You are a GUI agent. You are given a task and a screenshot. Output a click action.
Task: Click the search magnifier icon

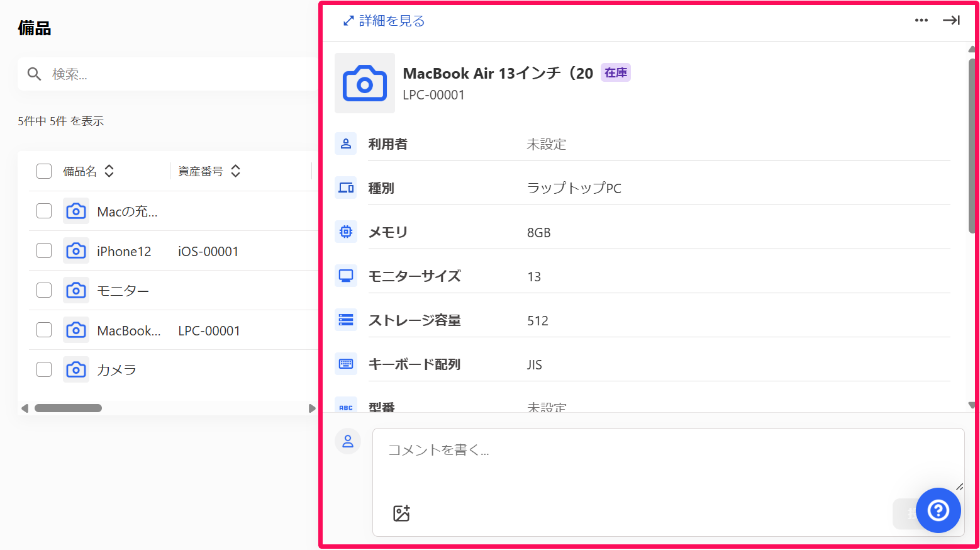click(x=35, y=74)
